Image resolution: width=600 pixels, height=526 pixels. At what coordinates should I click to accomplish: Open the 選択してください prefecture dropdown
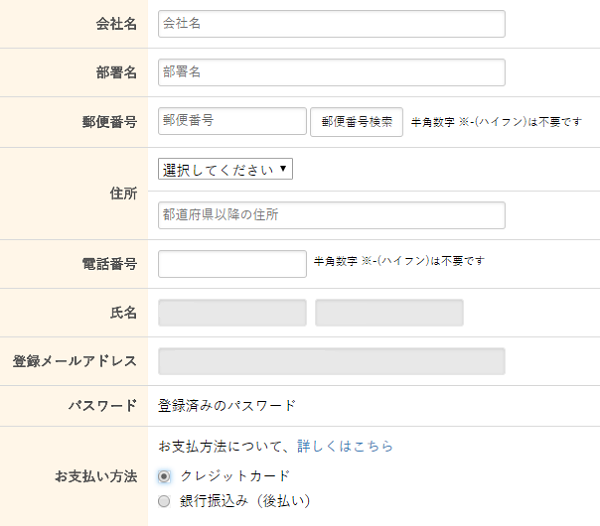pos(225,169)
